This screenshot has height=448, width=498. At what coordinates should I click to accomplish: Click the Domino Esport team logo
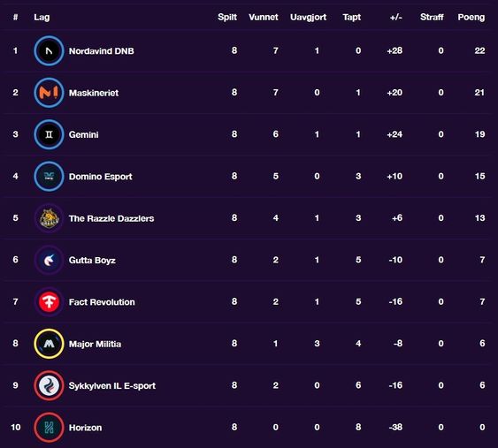click(49, 177)
